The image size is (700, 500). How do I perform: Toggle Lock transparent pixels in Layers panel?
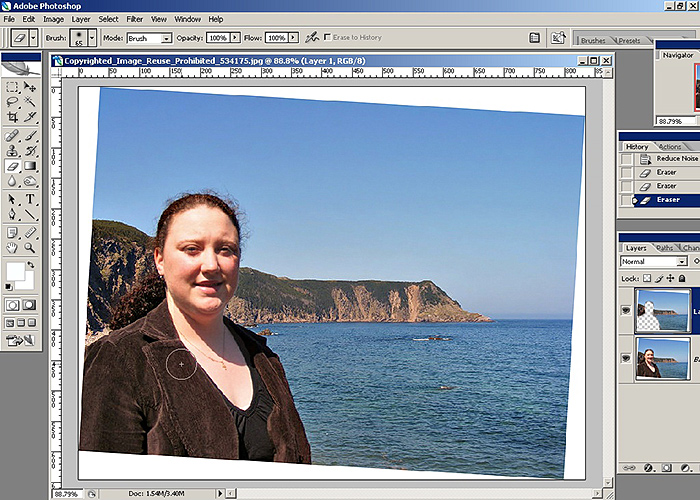pyautogui.click(x=647, y=279)
